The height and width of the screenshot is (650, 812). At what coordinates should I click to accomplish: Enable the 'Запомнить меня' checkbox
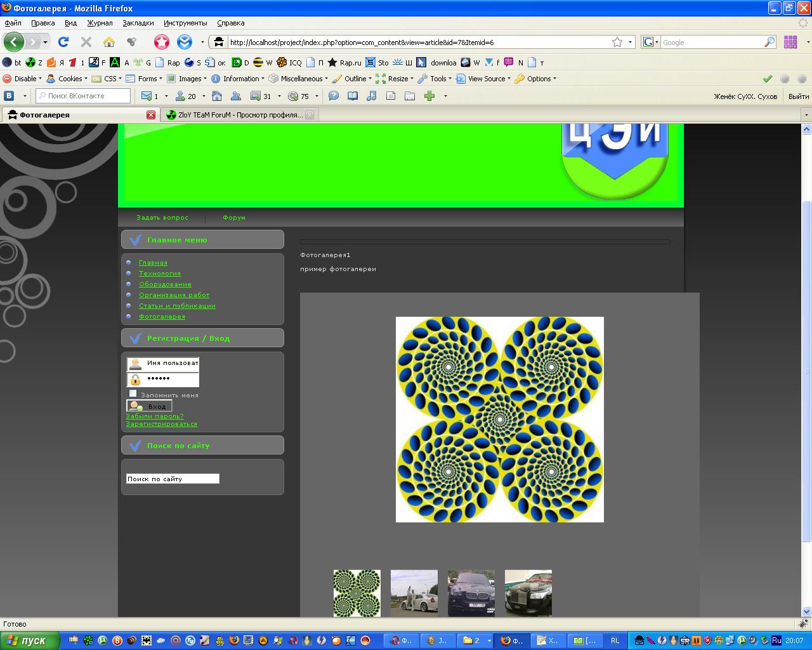coord(133,394)
